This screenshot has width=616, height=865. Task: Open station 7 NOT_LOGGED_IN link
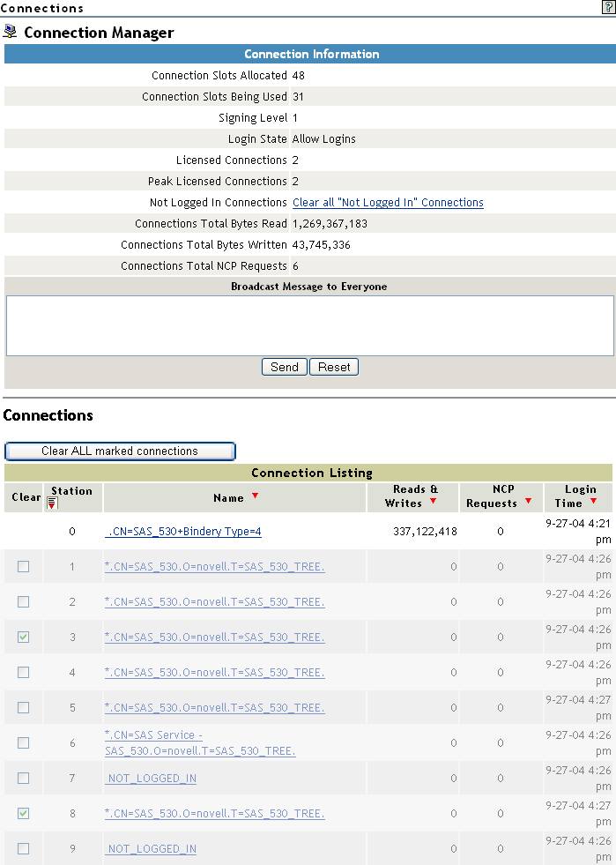click(151, 779)
